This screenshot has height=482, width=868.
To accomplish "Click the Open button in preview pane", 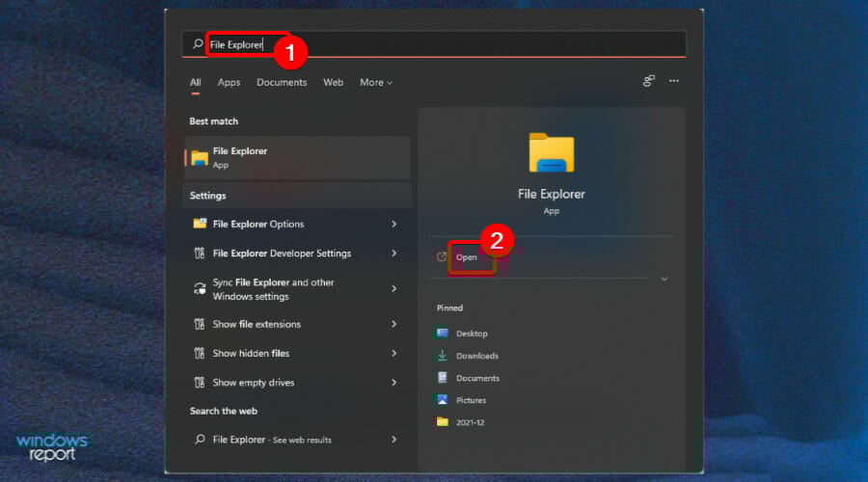I will point(466,257).
